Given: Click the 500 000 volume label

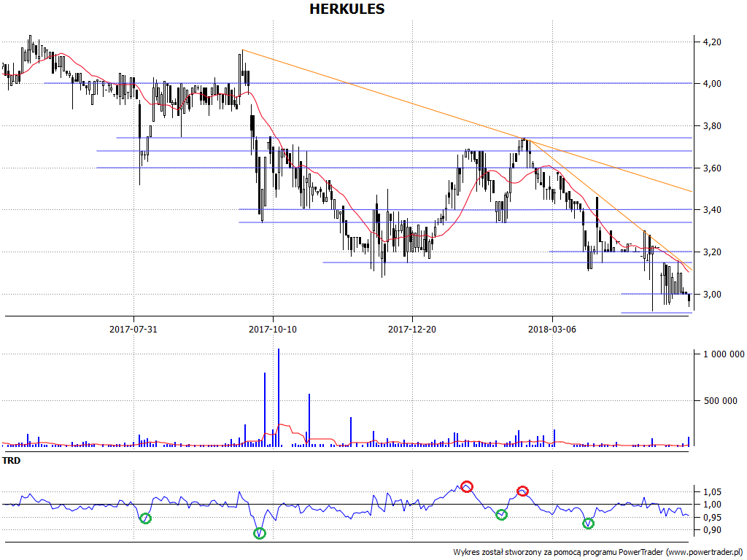Looking at the screenshot, I should (720, 400).
